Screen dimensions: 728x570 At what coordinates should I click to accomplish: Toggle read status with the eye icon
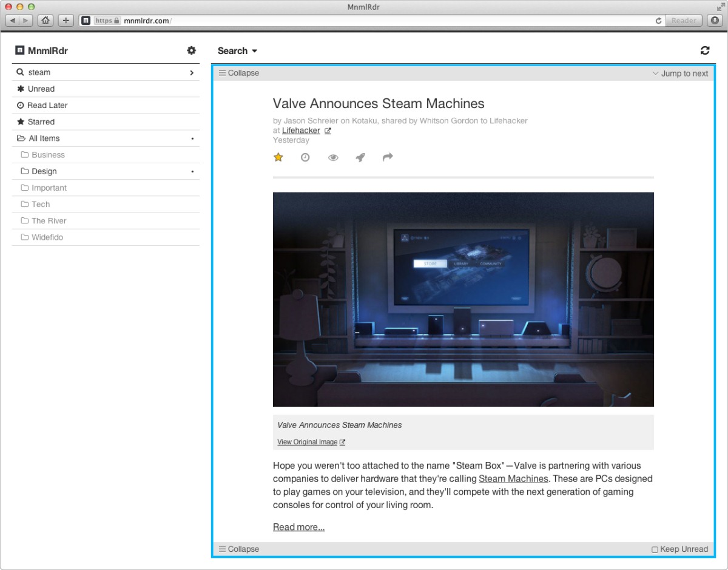click(333, 157)
